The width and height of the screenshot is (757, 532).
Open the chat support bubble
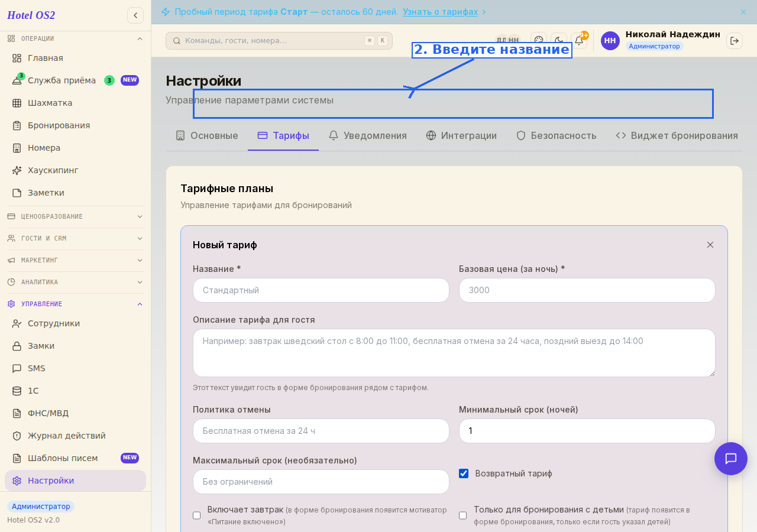(731, 459)
